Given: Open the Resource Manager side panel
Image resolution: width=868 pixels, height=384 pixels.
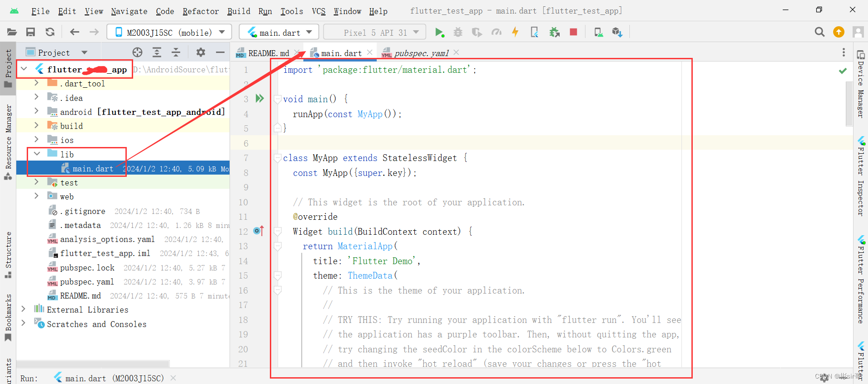Looking at the screenshot, I should click(8, 142).
